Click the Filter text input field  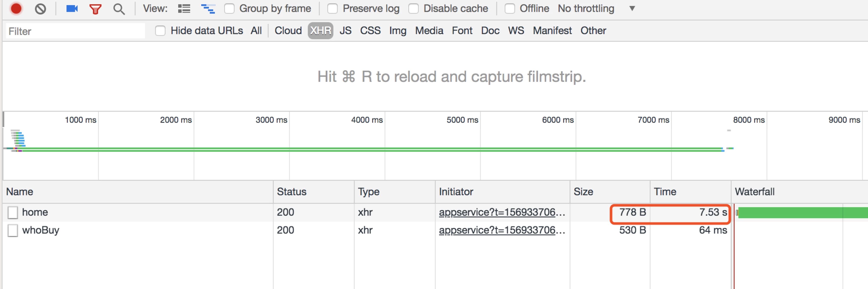click(x=75, y=31)
